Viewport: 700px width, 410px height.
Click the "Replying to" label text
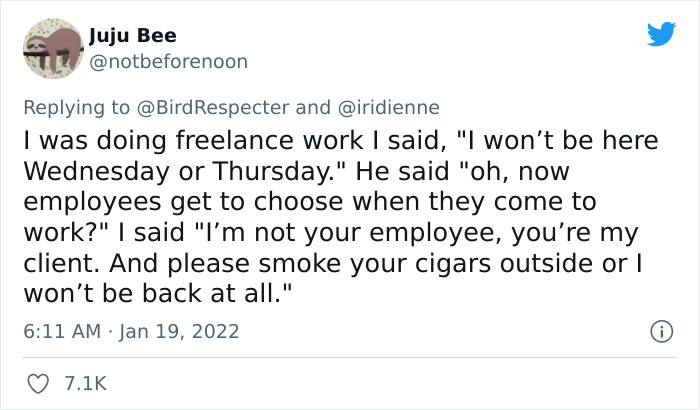pyautogui.click(x=77, y=107)
